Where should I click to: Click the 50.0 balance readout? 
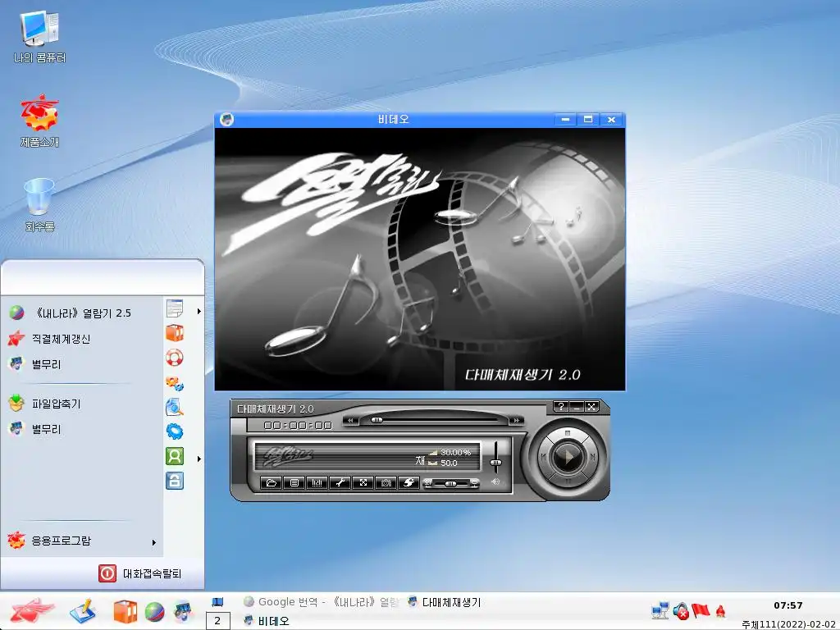449,463
